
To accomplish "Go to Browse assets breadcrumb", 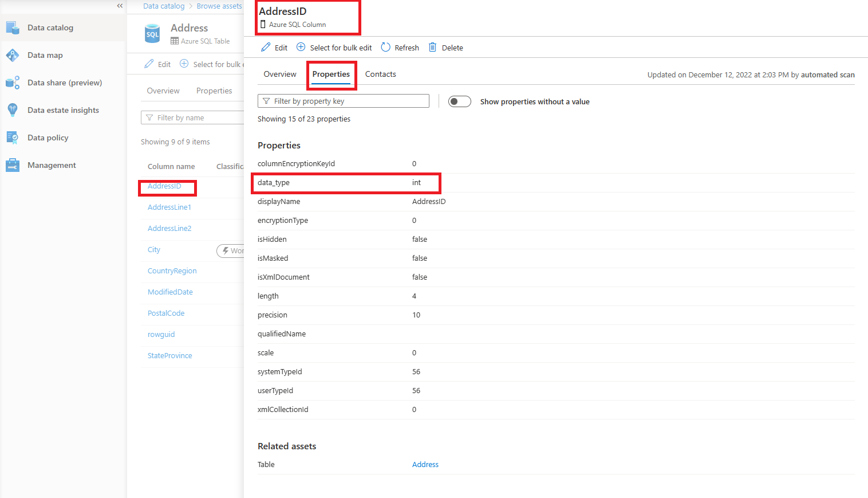I will click(x=219, y=6).
